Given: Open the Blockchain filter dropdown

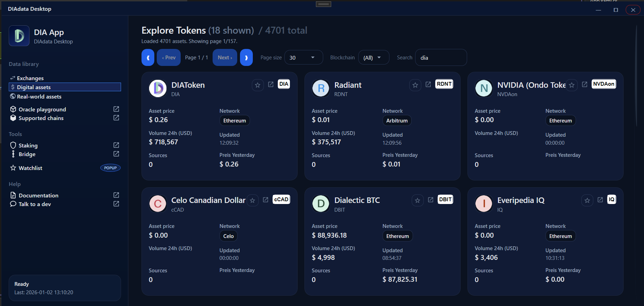Looking at the screenshot, I should (373, 58).
